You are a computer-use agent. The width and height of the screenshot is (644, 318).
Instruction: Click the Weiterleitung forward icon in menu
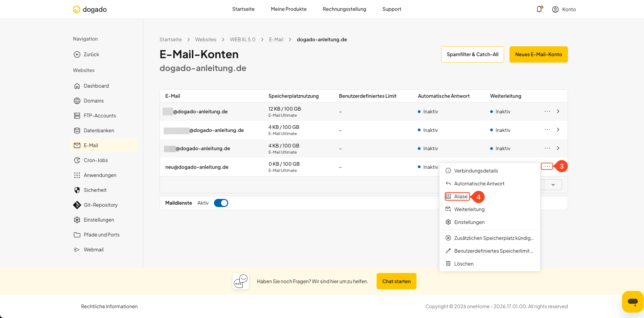(x=448, y=209)
